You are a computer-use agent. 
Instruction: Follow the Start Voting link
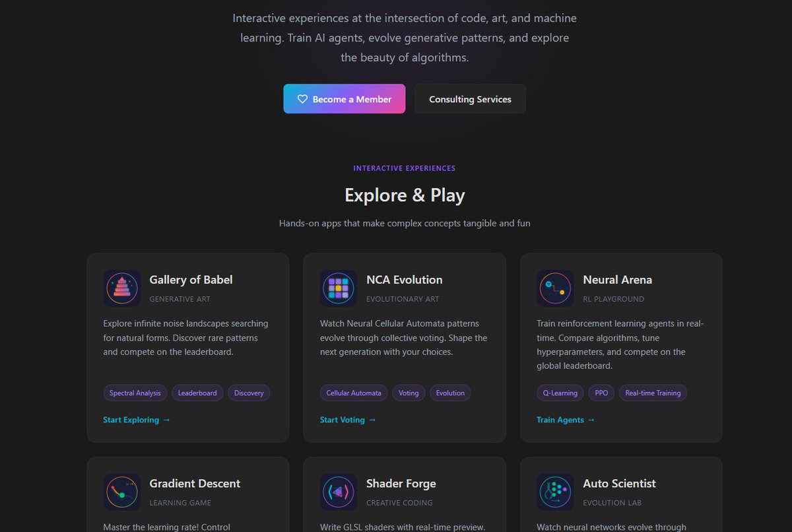[348, 420]
